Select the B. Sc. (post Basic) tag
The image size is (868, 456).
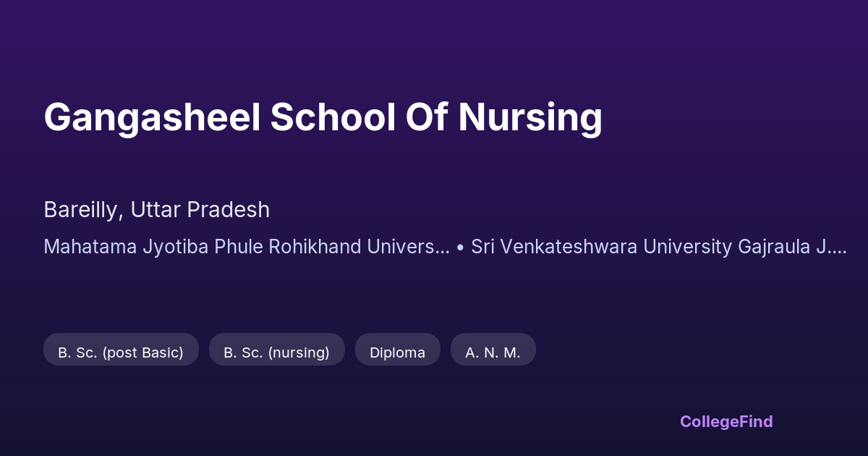pyautogui.click(x=121, y=352)
